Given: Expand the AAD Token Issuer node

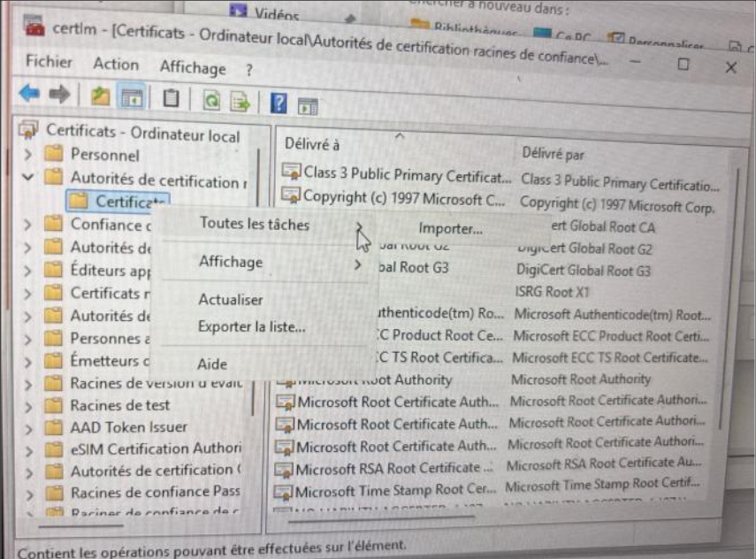Looking at the screenshot, I should click(x=28, y=427).
